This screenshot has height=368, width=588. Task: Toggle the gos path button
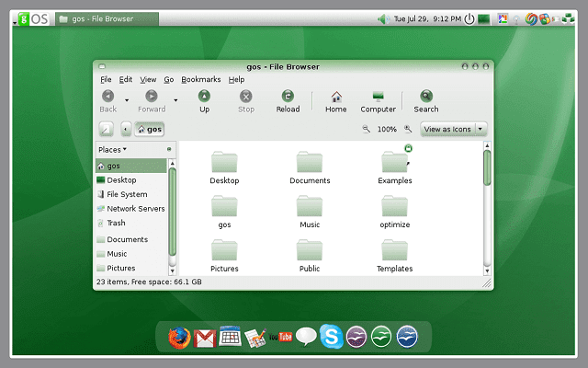149,129
